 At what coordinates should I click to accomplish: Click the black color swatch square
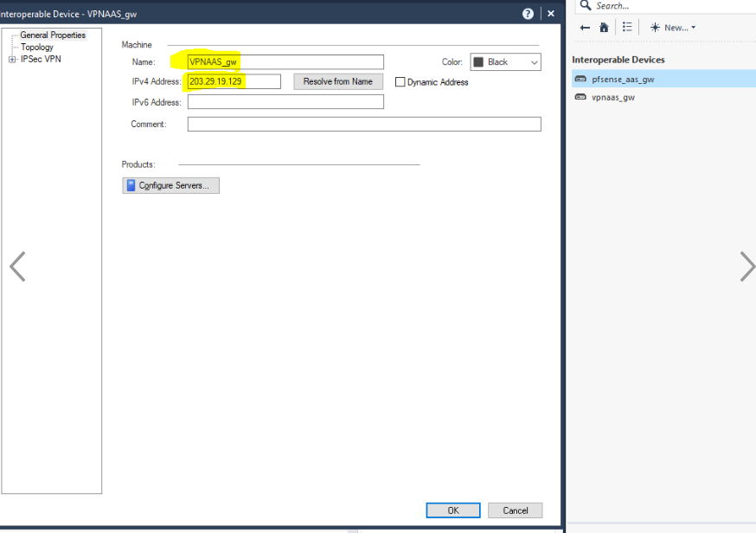coord(478,62)
